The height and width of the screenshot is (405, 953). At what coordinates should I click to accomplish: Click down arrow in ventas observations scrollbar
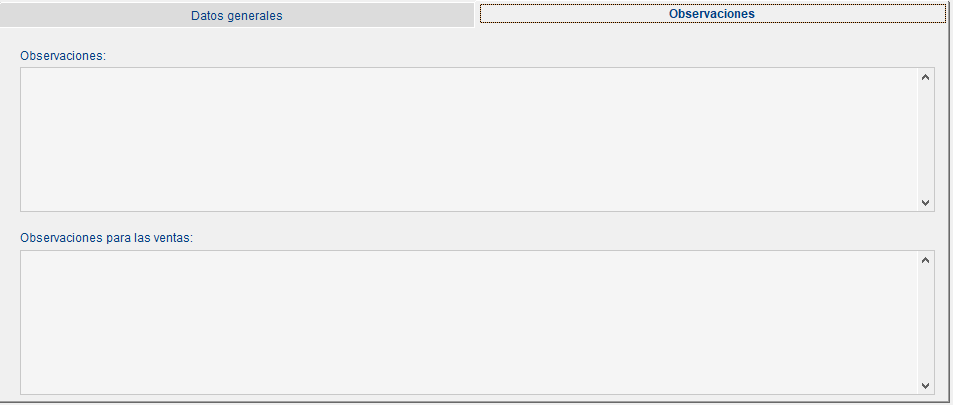point(926,386)
